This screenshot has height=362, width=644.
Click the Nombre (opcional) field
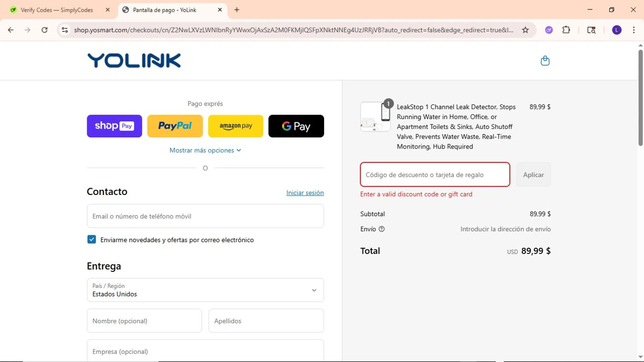[x=144, y=321]
